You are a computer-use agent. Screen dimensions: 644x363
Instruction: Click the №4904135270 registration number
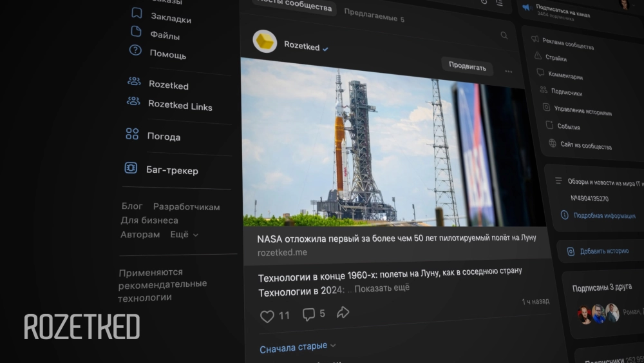pyautogui.click(x=589, y=198)
